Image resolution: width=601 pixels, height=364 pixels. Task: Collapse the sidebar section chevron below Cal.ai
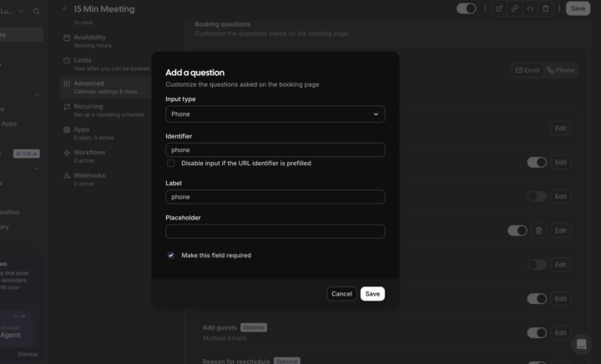37,169
